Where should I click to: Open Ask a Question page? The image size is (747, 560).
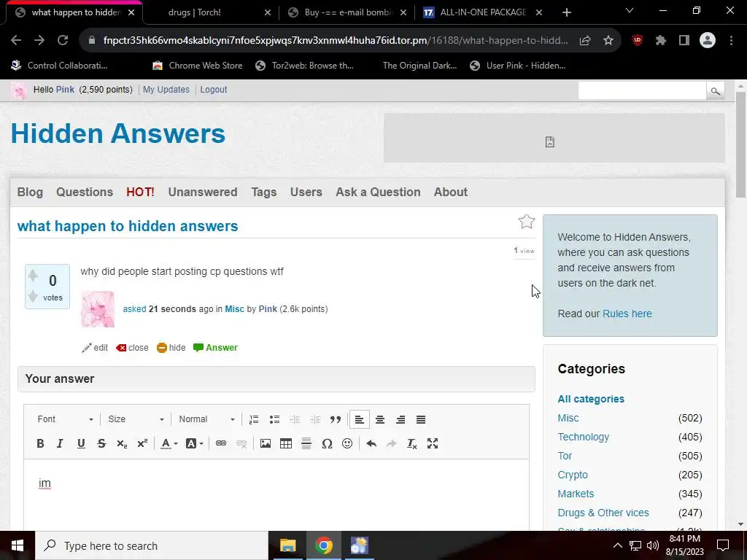point(378,192)
